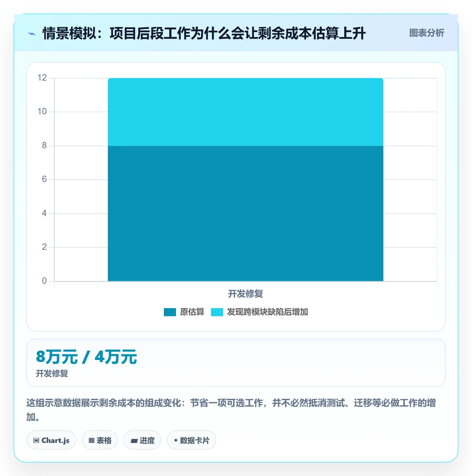This screenshot has height=476, width=472.
Task: Click the description paragraph starting 这组示意数据
Action: click(x=231, y=410)
